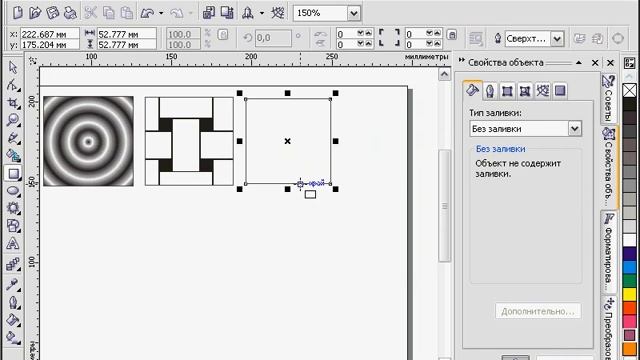Open the 150% zoom level dropdown
640x360 pixels.
[354, 13]
